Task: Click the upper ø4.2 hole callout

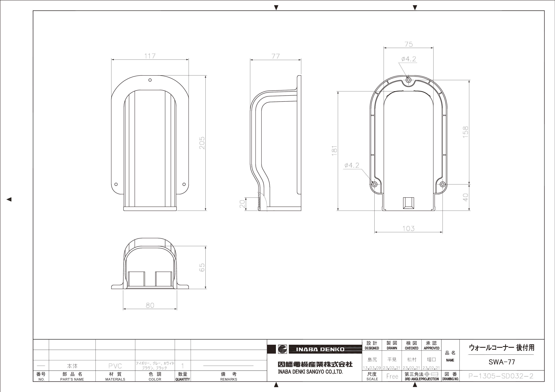Action: click(409, 59)
